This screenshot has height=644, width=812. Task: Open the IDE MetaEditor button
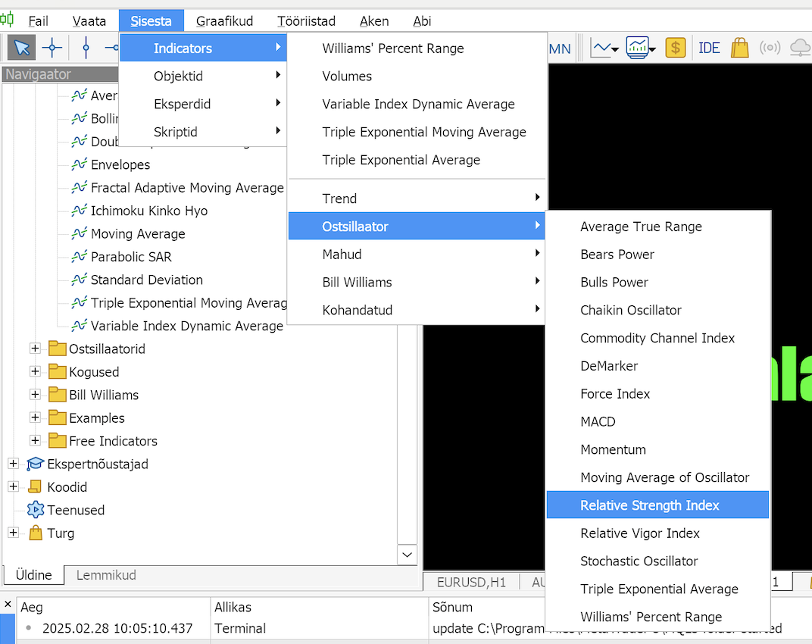pos(709,48)
